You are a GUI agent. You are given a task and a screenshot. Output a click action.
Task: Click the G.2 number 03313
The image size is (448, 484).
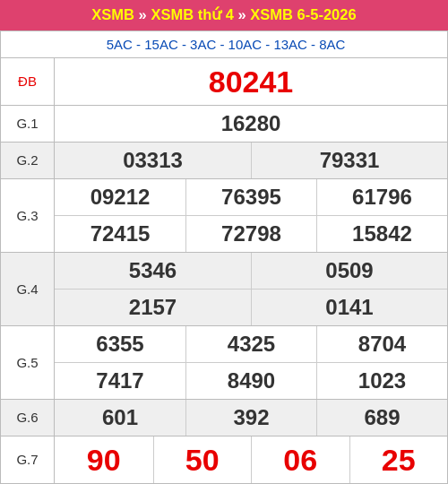152,160
